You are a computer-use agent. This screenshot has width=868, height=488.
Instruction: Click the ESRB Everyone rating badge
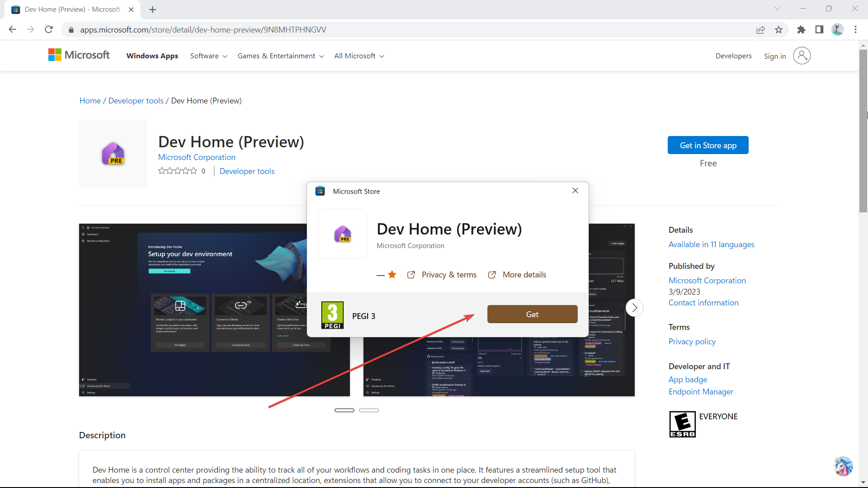click(682, 424)
